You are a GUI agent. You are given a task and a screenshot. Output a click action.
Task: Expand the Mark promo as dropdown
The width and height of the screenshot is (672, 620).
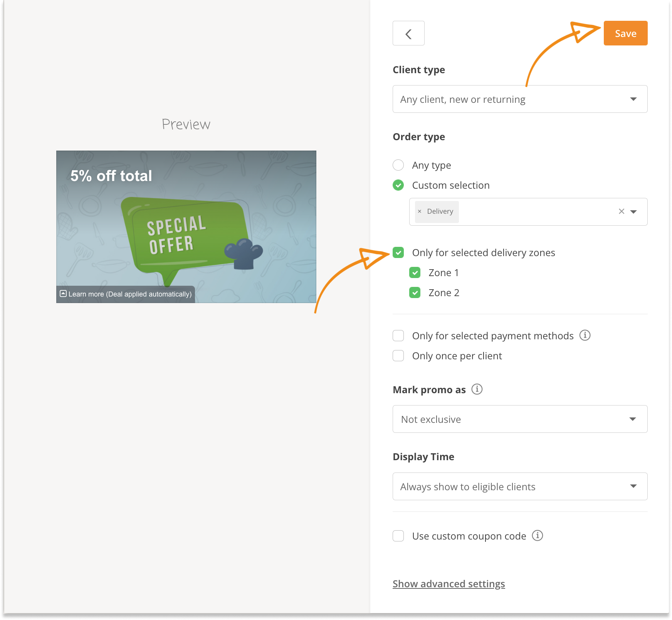pyautogui.click(x=519, y=419)
